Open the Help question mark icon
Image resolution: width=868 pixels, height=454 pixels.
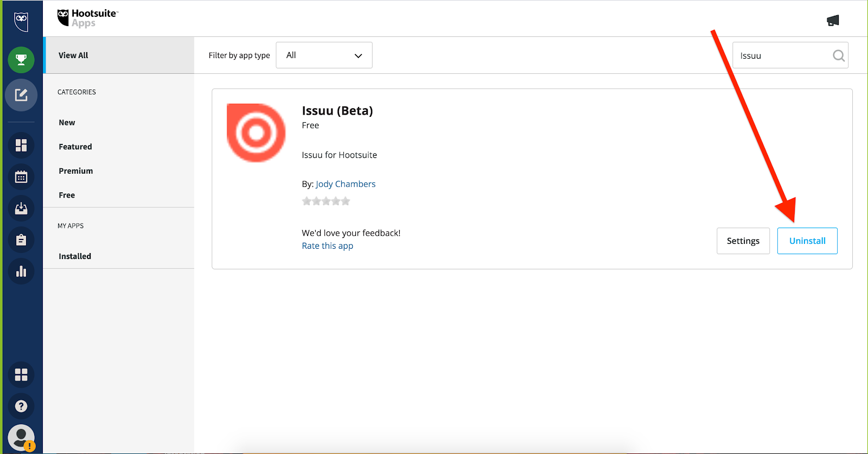click(21, 406)
